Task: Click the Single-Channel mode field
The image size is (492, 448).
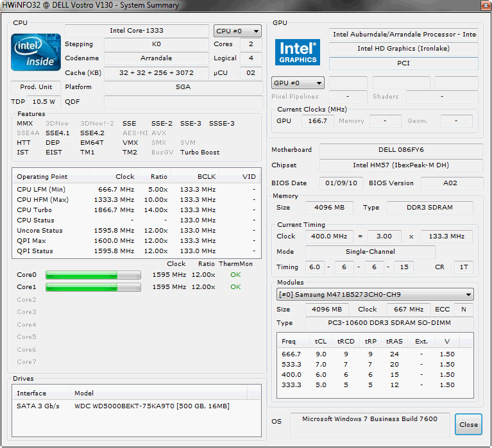Action: coord(370,252)
